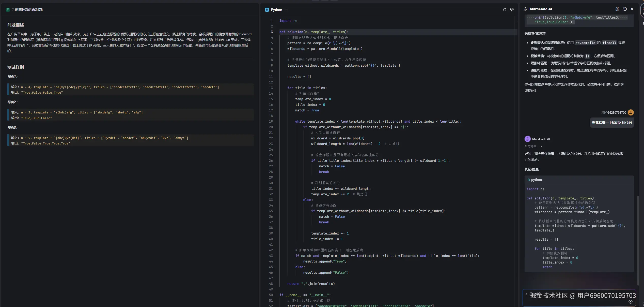Close the MarsCode AI panel

(632, 9)
